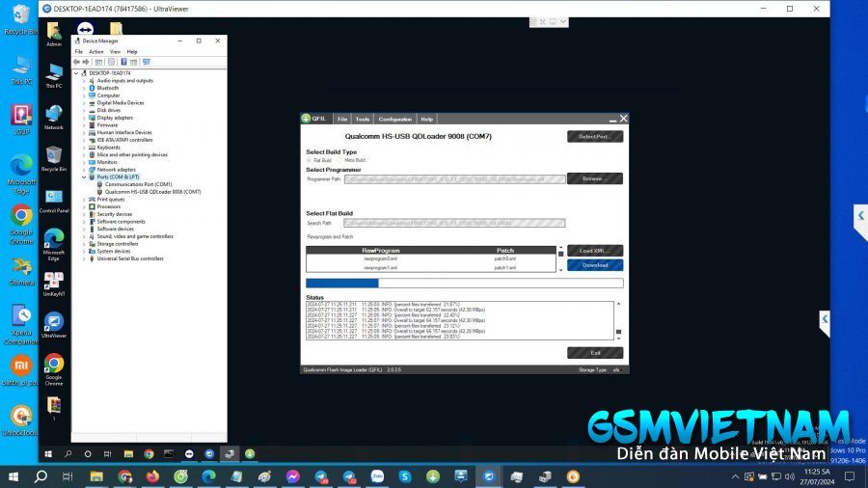
Task: Open Control Panel icon on remote desktop
Action: (x=54, y=201)
